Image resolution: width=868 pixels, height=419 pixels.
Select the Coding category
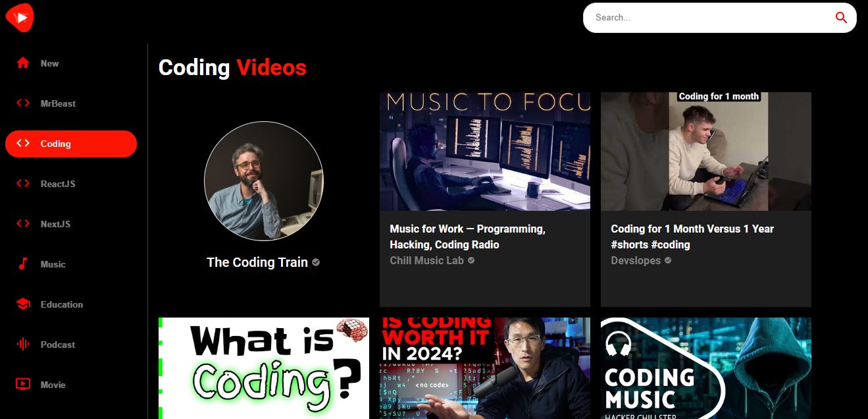point(71,144)
